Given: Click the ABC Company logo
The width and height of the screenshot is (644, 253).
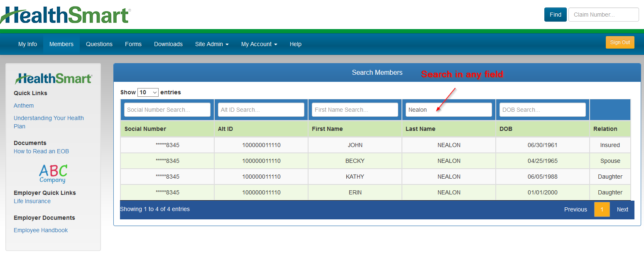Looking at the screenshot, I should 53,174.
